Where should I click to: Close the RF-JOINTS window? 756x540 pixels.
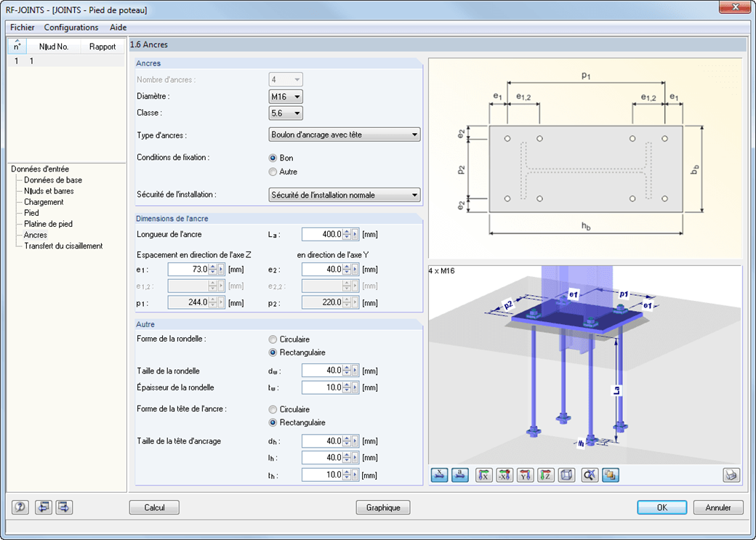tap(735, 7)
